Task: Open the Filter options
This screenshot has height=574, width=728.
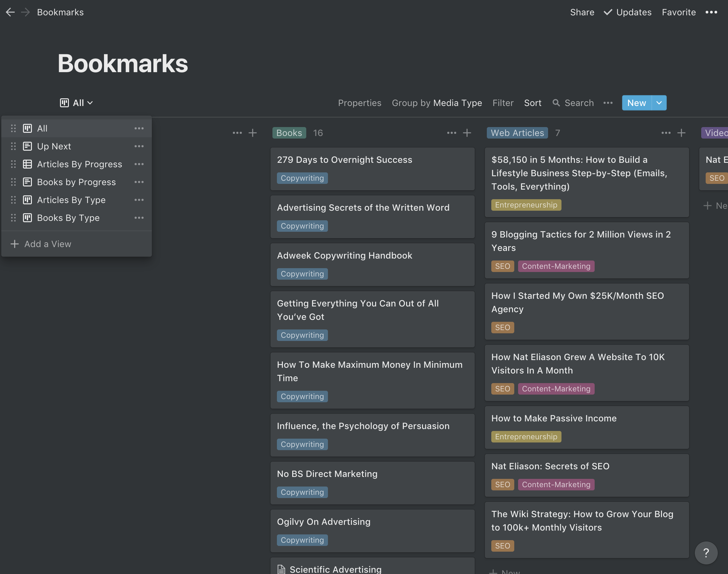Action: 503,103
